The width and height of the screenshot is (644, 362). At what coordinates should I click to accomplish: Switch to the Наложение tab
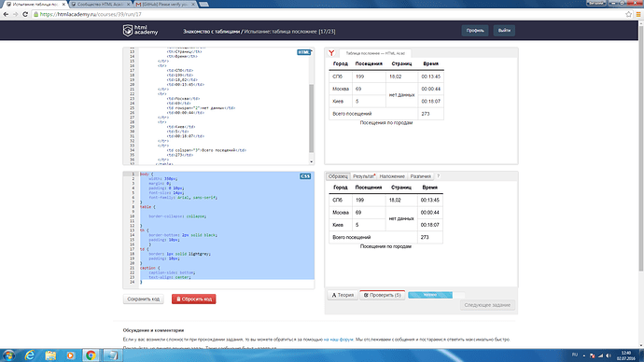(392, 176)
